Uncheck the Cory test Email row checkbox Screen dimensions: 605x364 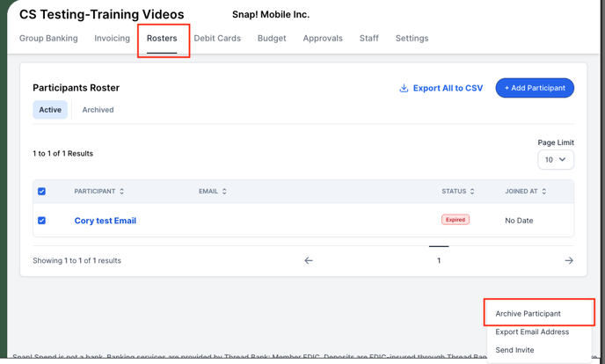click(x=41, y=221)
